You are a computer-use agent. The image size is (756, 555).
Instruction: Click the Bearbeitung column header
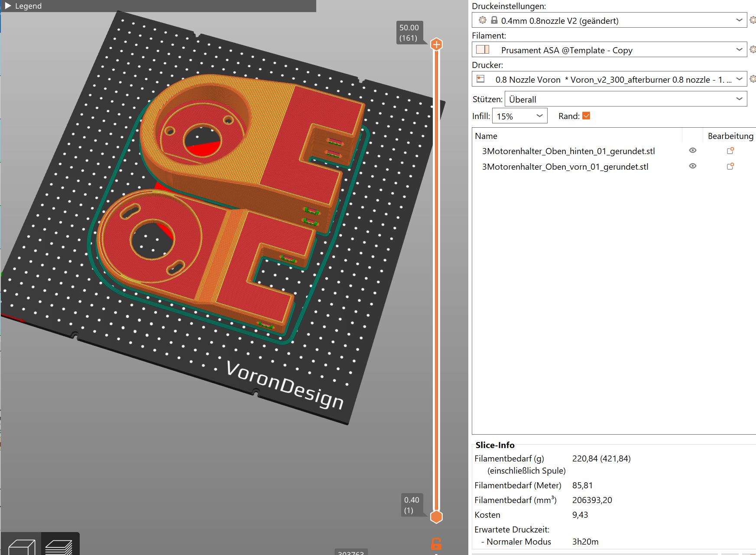click(x=730, y=136)
